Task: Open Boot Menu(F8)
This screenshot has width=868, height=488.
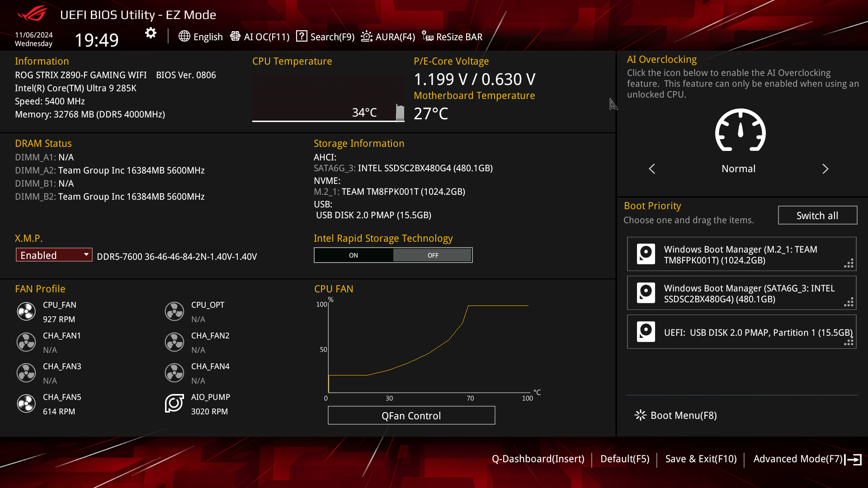Action: (676, 415)
